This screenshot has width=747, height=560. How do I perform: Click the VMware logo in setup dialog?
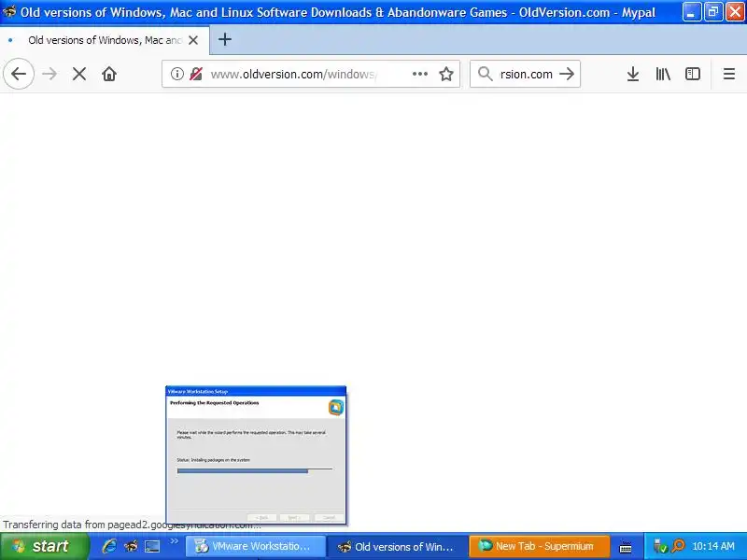coord(336,408)
